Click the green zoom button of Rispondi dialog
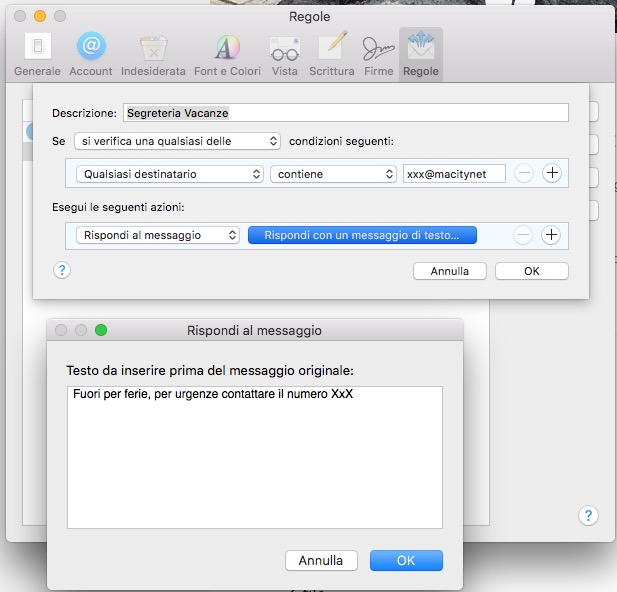617x592 pixels. (101, 330)
